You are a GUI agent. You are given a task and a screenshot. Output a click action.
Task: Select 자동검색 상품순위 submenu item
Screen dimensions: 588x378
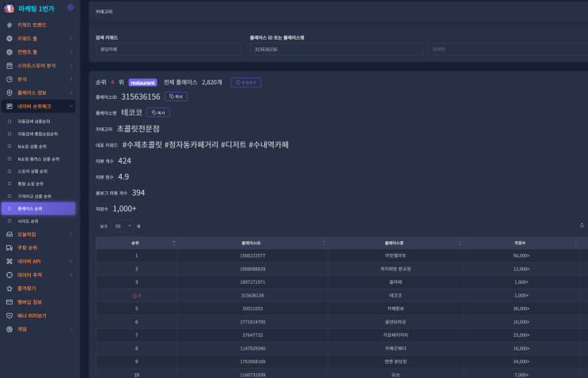pos(34,121)
